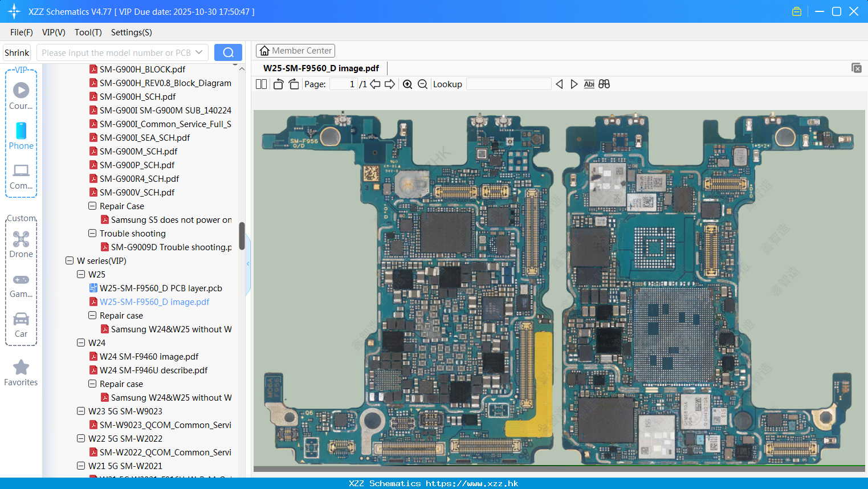Click the yellow toolbox icon in title bar
This screenshot has width=868, height=489.
[797, 11]
